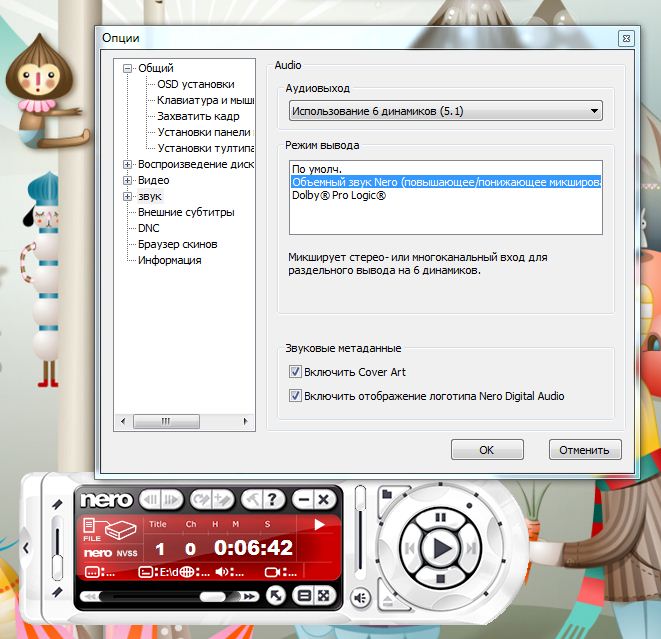This screenshot has height=639, width=661.
Task: Open Информация tree item
Action: click(x=169, y=260)
